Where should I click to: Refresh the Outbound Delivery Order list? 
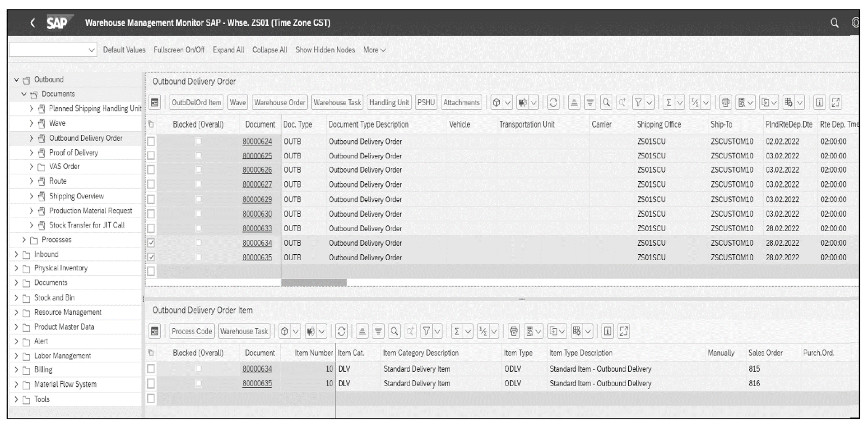553,102
